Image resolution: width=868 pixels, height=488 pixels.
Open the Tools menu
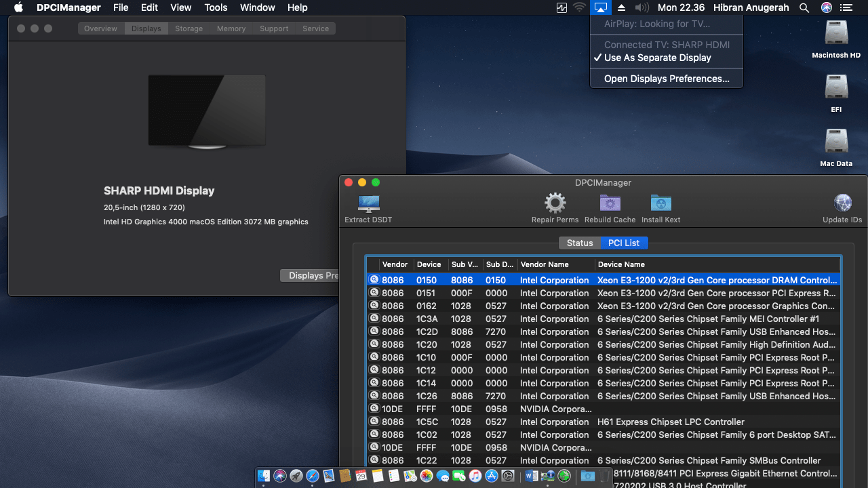click(216, 7)
